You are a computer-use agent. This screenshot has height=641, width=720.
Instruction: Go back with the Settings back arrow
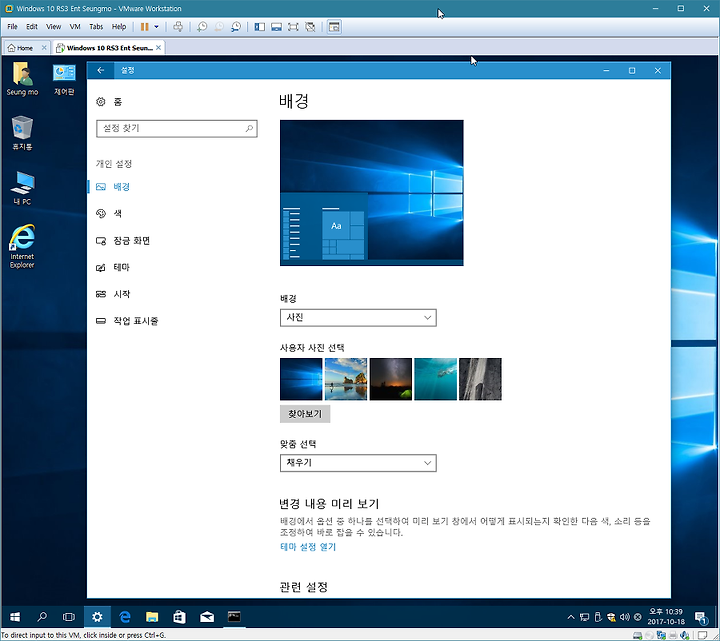101,70
